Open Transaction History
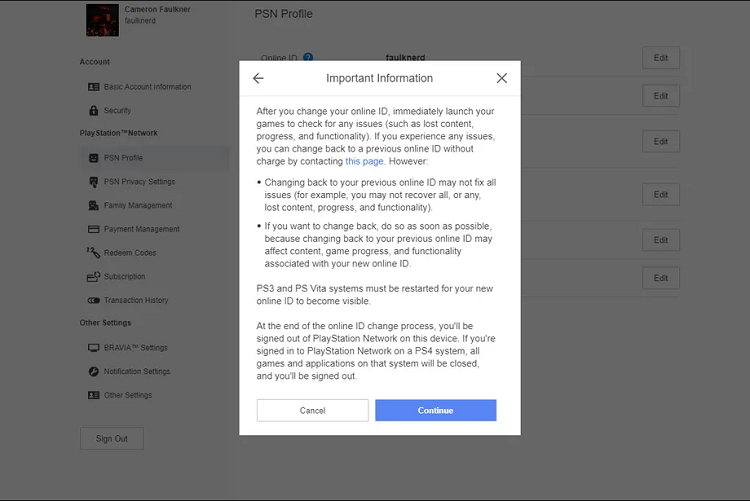 pyautogui.click(x=136, y=301)
